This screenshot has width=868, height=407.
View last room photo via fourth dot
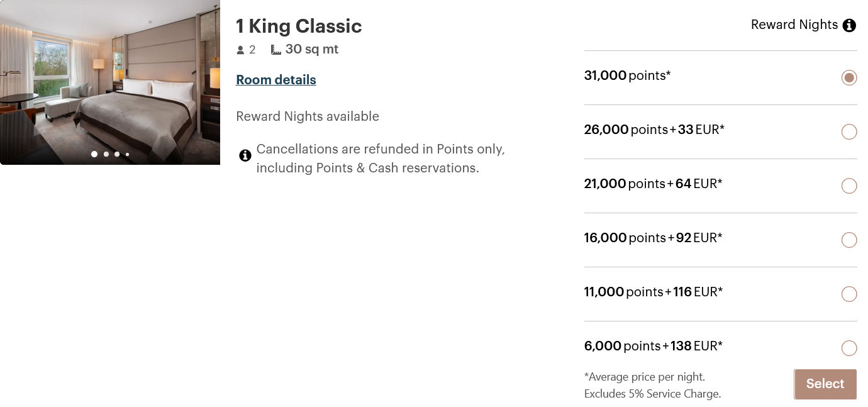[127, 154]
